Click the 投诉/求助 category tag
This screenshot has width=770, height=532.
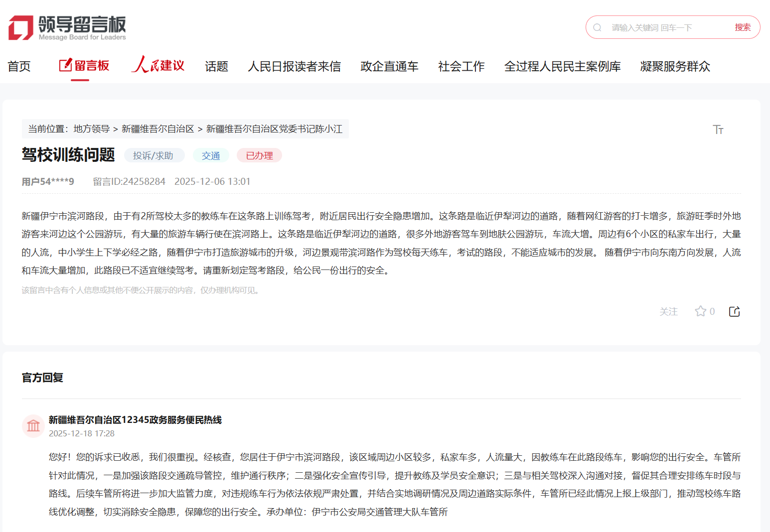[x=153, y=155]
